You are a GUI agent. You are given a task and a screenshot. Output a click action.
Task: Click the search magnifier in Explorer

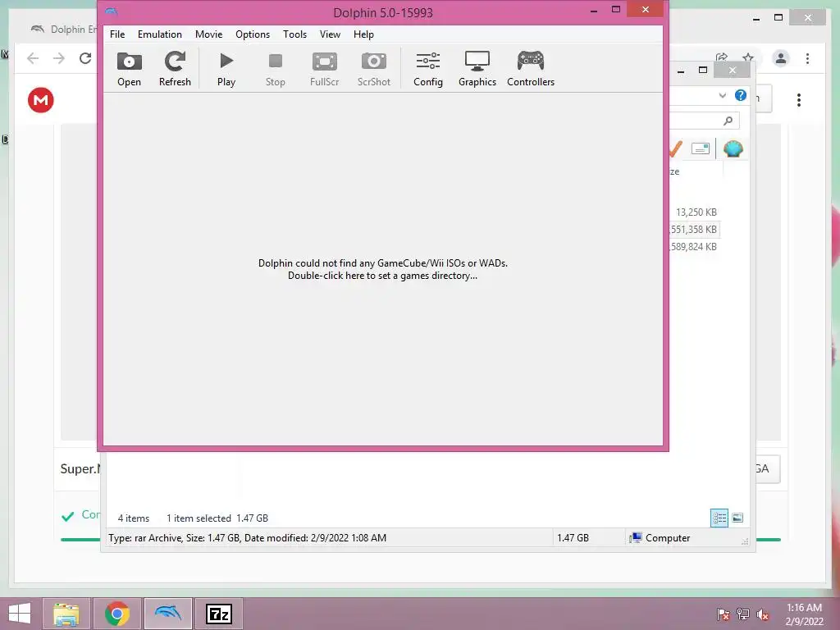[728, 121]
